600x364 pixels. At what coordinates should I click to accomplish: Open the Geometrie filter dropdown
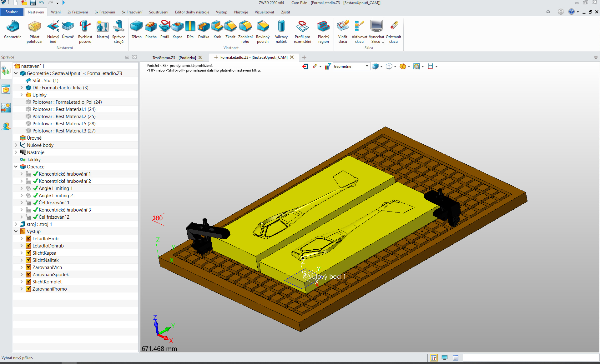pos(367,66)
